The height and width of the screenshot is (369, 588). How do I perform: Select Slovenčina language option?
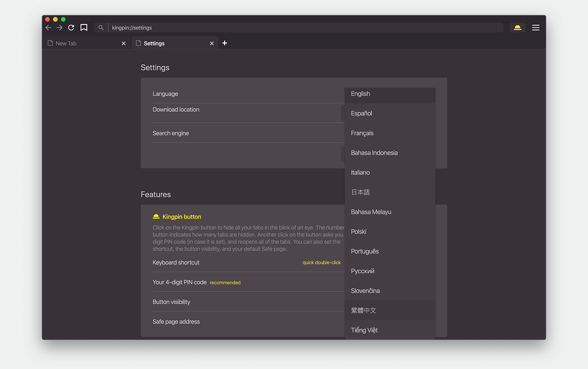tap(390, 291)
